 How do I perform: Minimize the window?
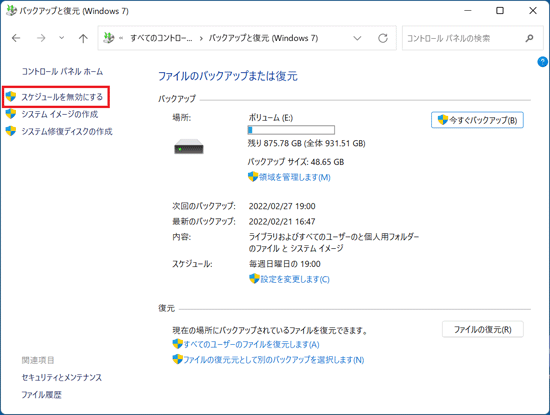click(468, 11)
